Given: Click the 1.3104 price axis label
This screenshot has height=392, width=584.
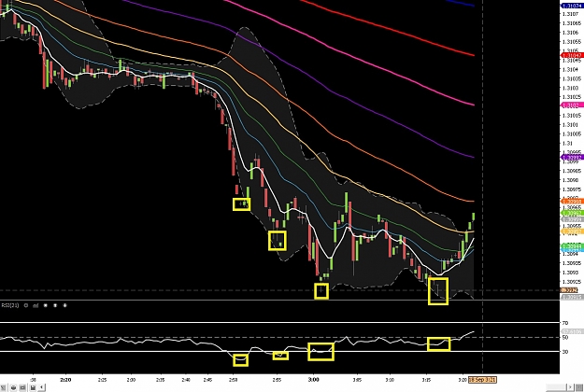Looking at the screenshot, I should click(571, 70).
